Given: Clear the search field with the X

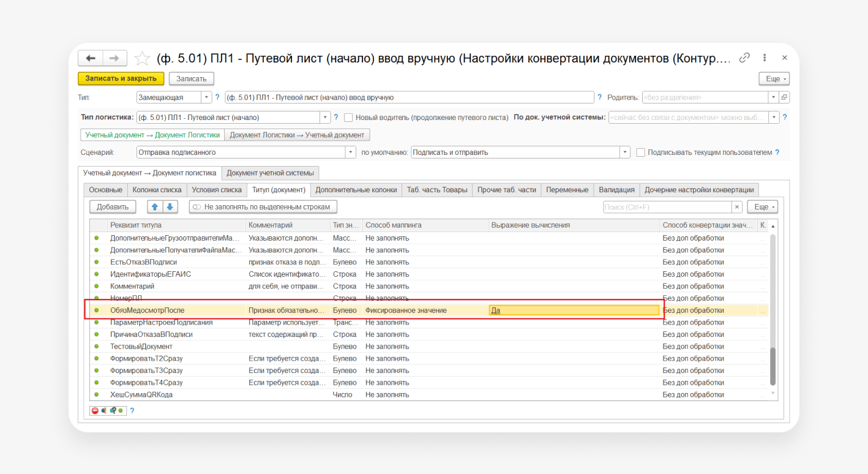Looking at the screenshot, I should [737, 207].
